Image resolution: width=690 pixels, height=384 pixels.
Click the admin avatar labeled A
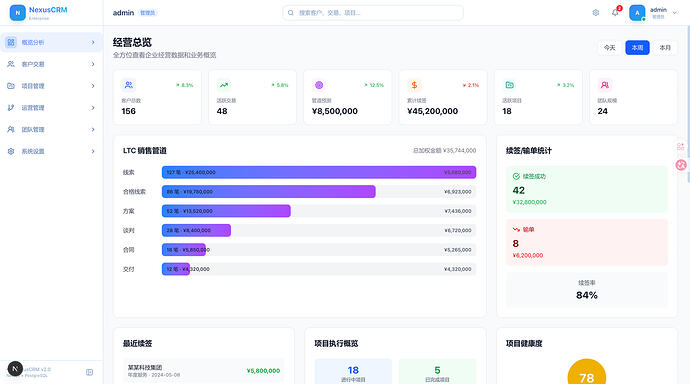[637, 13]
